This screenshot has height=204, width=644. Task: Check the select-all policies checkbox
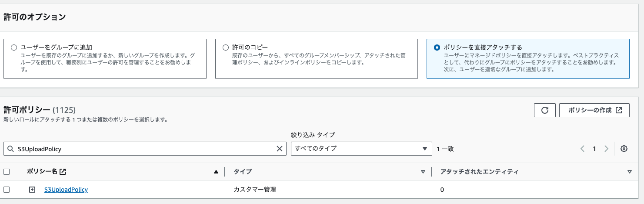[7, 172]
